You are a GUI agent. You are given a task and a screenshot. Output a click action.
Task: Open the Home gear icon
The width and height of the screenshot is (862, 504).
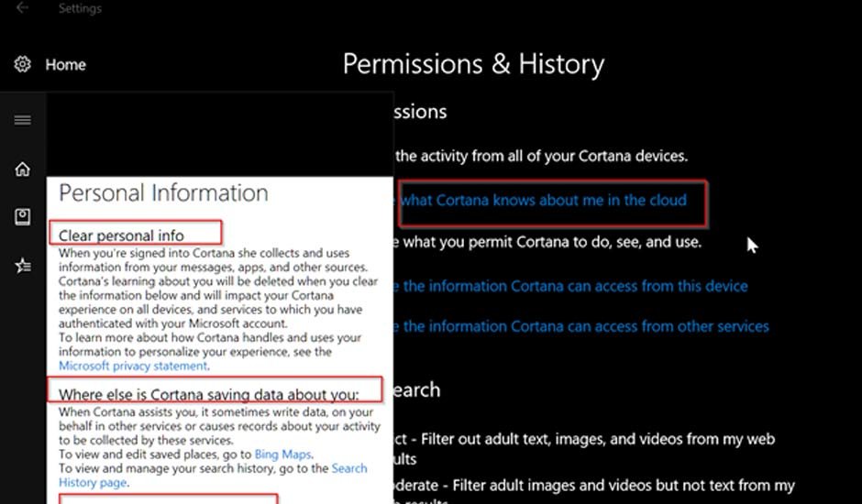(23, 64)
